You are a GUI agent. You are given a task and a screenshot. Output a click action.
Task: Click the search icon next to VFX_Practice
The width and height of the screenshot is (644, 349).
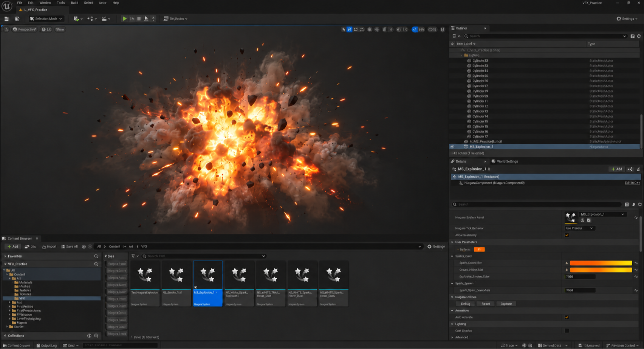pos(96,264)
